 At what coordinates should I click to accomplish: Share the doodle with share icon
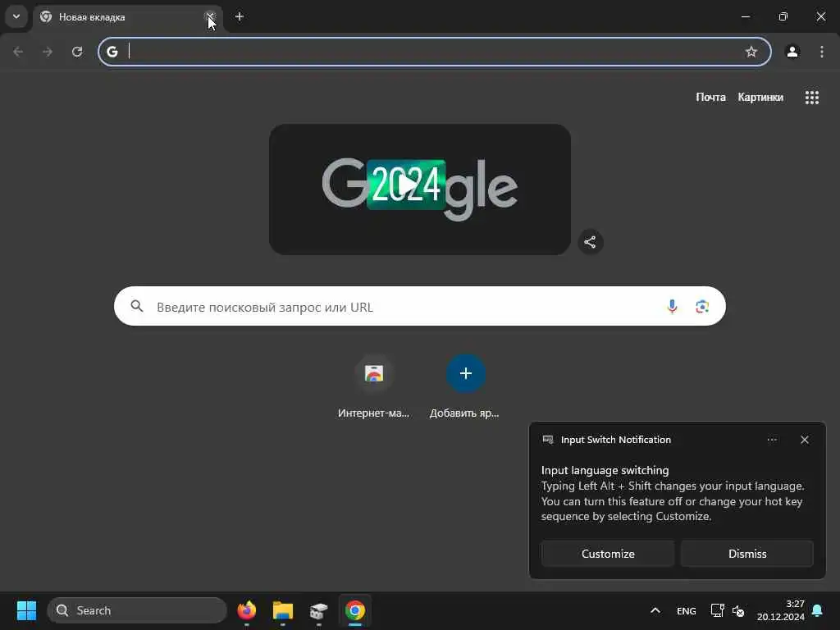pyautogui.click(x=590, y=242)
